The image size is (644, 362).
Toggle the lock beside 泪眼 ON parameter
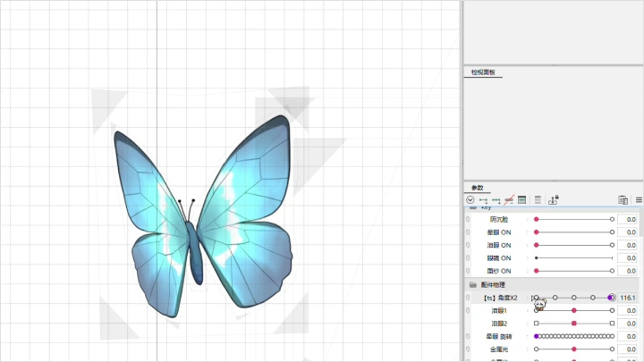pyautogui.click(x=468, y=245)
